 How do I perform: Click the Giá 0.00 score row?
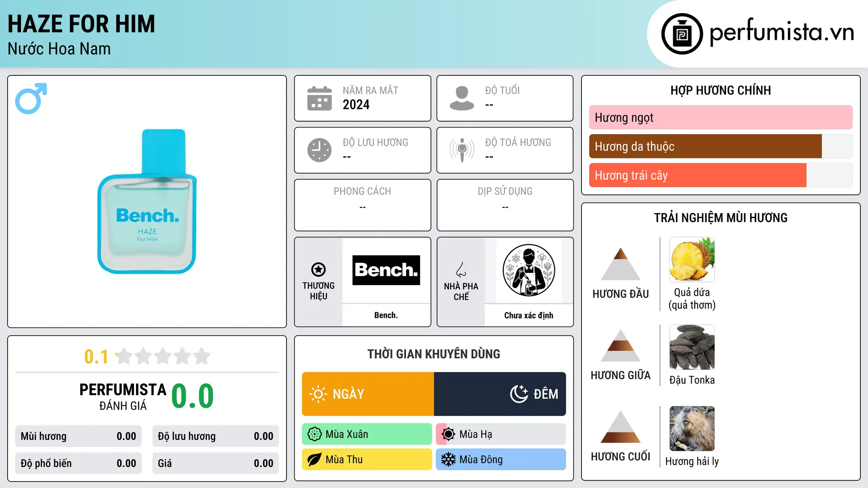216,463
